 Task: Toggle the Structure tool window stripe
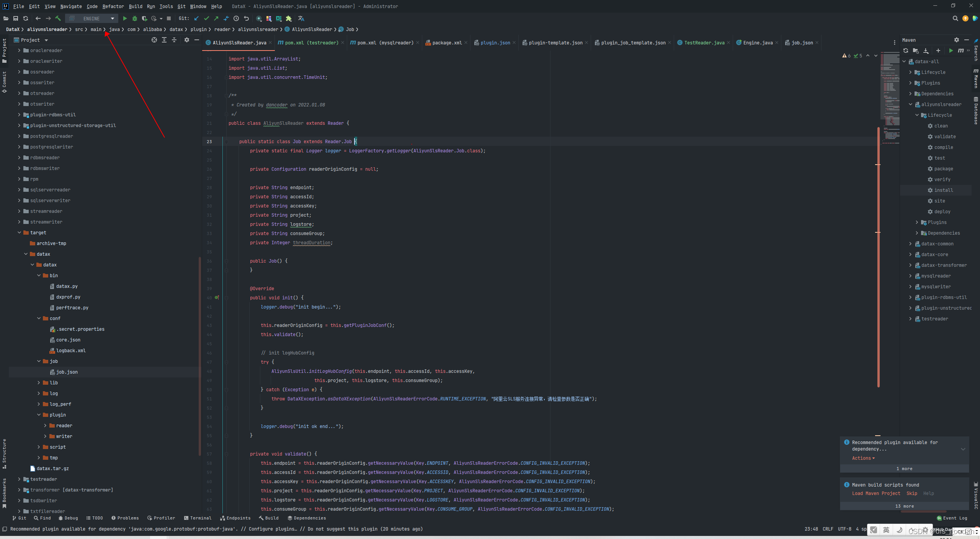[4, 454]
